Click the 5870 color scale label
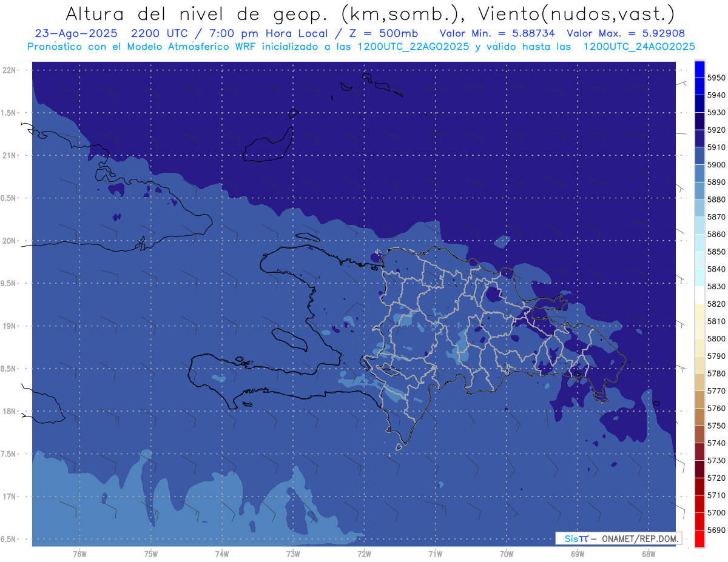The image size is (728, 562). click(x=716, y=217)
